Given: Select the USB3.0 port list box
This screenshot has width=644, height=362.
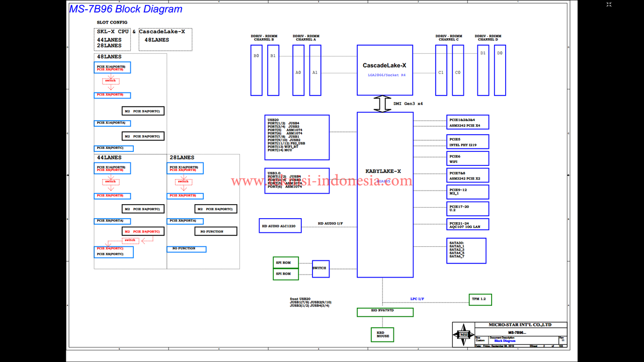Looking at the screenshot, I should click(x=297, y=180).
